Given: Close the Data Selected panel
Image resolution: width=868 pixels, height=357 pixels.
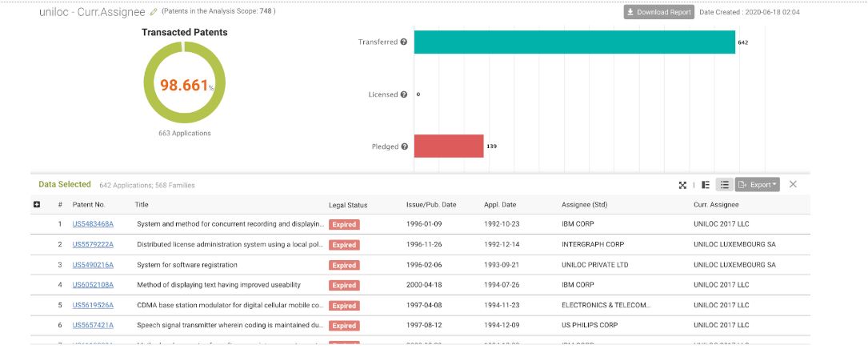Looking at the screenshot, I should click(793, 184).
